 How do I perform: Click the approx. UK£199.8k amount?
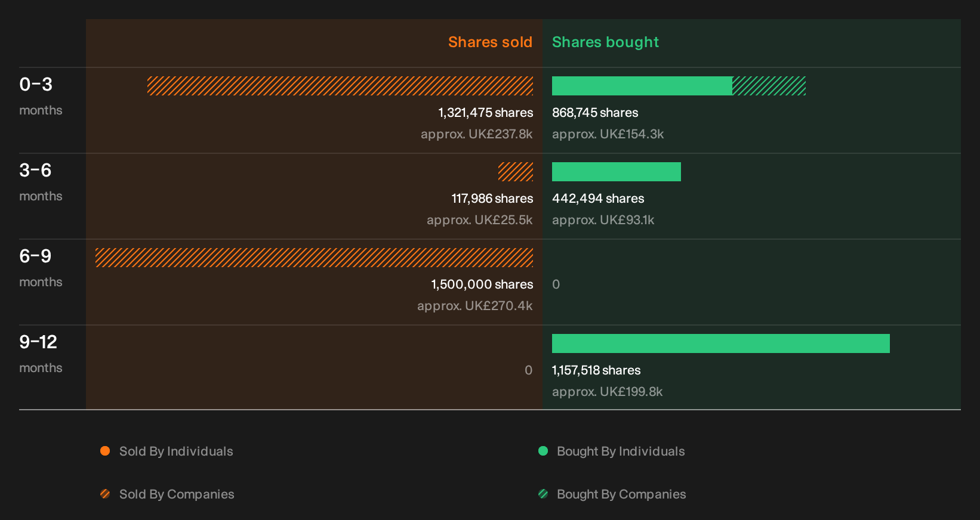[607, 392]
